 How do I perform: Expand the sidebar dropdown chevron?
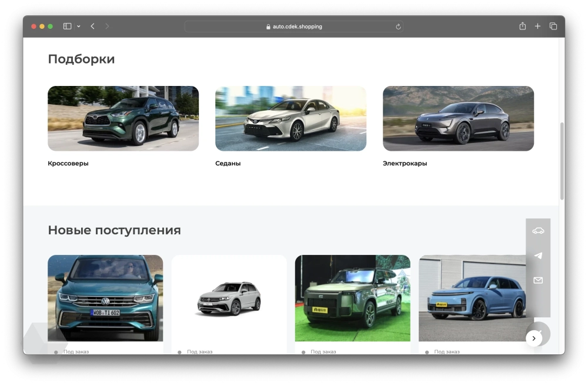click(78, 26)
